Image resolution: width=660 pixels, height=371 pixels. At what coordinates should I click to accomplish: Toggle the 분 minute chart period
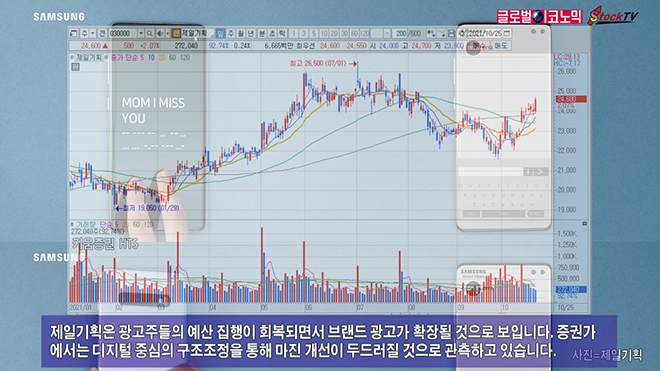pos(261,33)
